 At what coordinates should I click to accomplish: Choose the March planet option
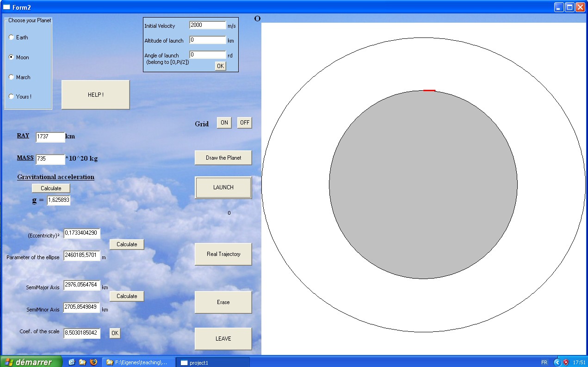(12, 77)
